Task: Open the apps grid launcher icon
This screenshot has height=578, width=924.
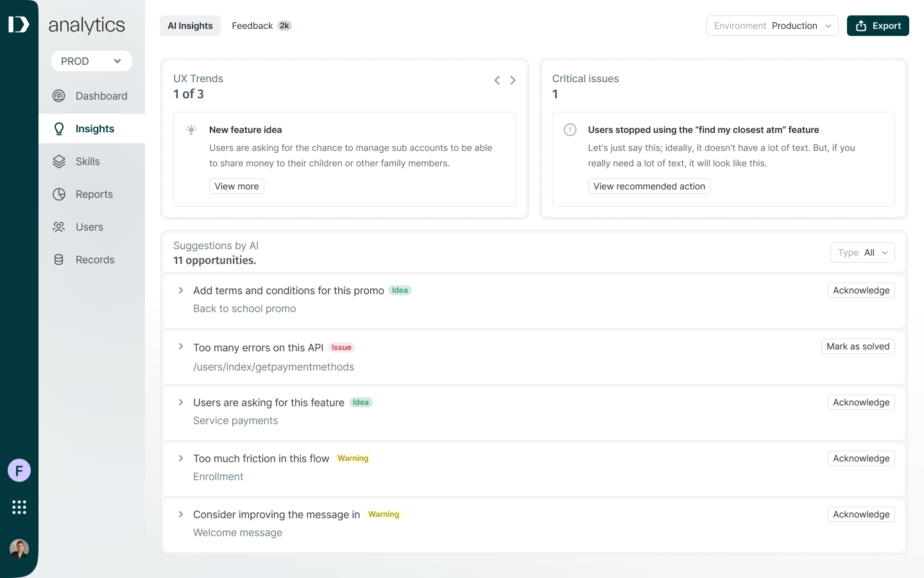Action: pyautogui.click(x=19, y=507)
